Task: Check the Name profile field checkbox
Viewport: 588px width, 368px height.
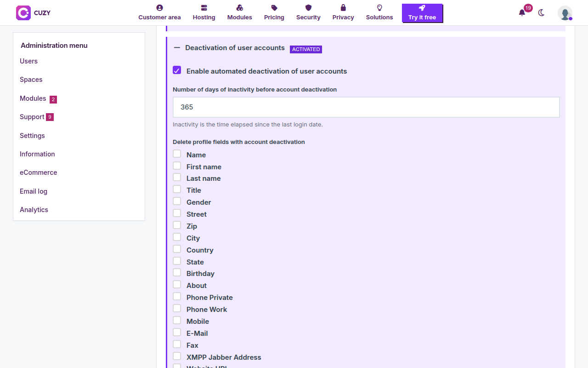Action: 177,154
